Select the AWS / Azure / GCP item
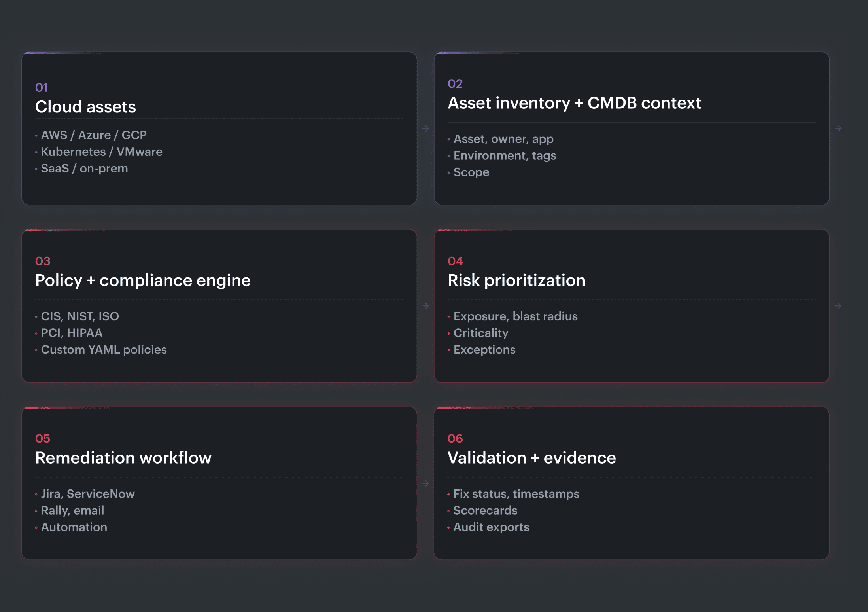 click(94, 135)
